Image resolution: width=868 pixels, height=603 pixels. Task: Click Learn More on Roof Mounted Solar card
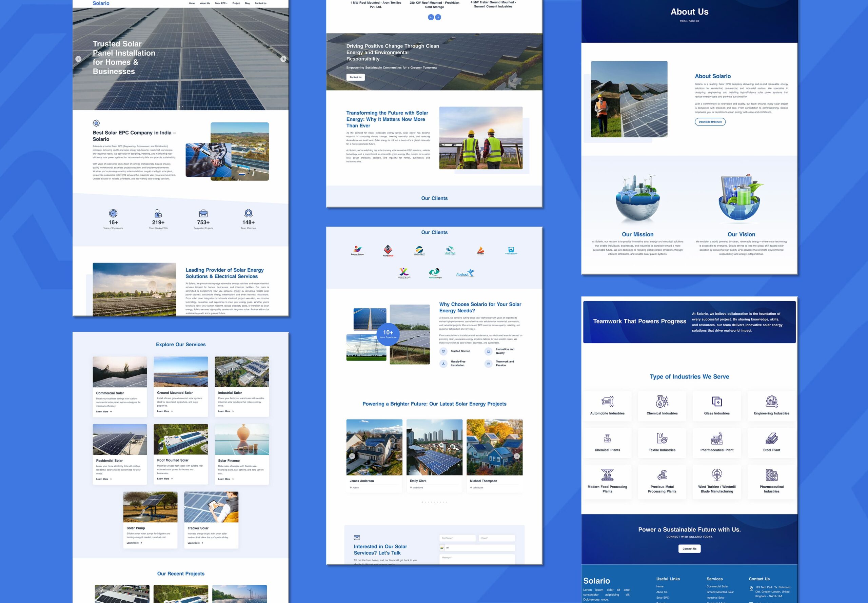[x=165, y=479]
